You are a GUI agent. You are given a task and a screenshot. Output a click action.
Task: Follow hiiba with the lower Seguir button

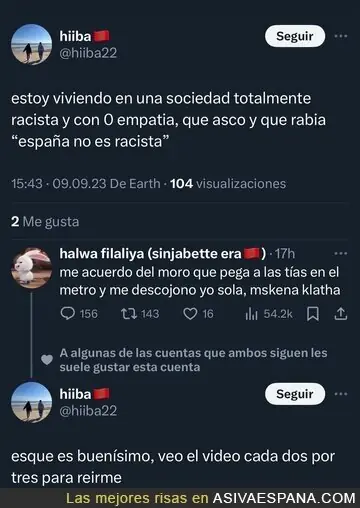coord(295,394)
